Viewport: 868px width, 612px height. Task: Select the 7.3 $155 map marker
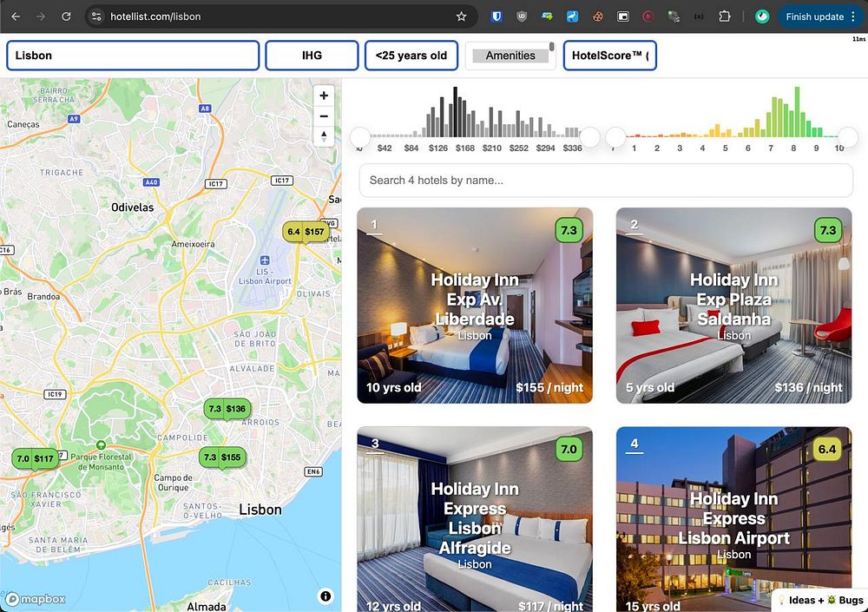click(x=222, y=457)
